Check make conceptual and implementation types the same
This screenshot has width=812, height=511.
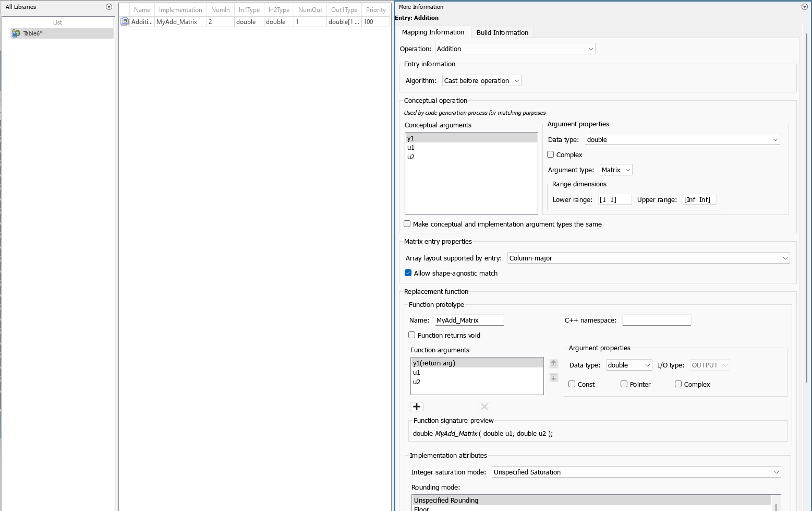(407, 223)
